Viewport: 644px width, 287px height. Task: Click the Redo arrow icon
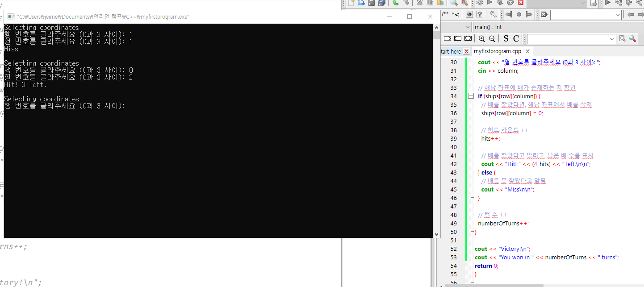pos(406,3)
